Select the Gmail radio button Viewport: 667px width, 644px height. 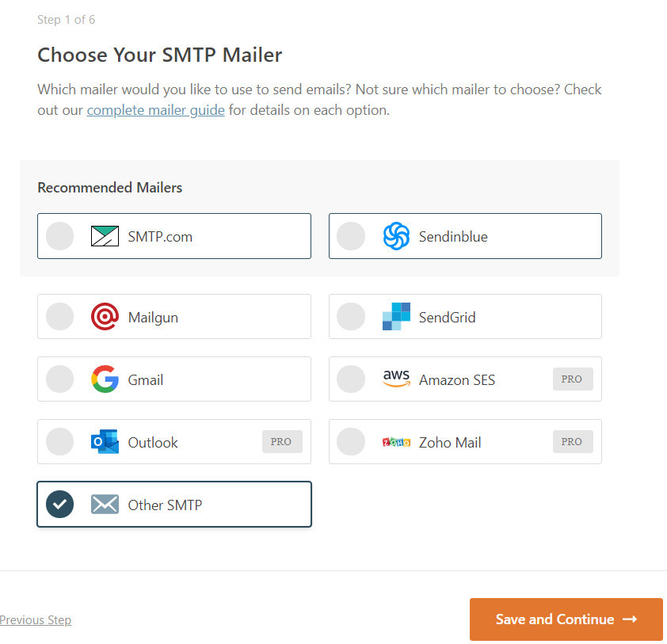(x=60, y=379)
